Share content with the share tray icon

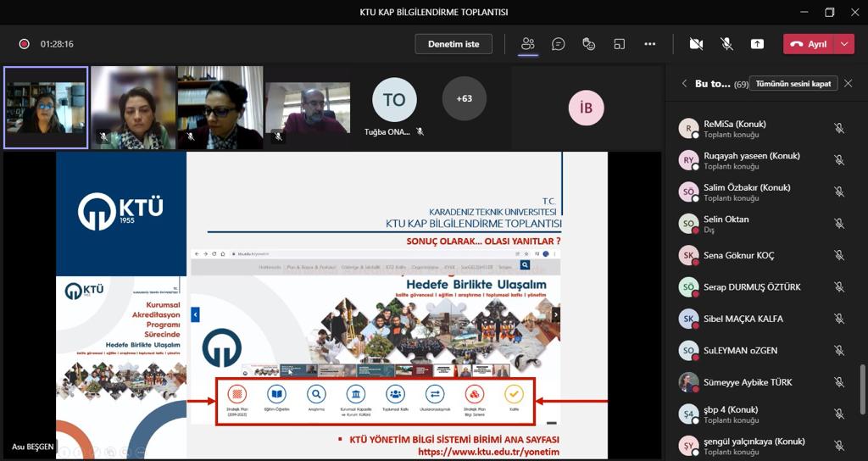pos(757,44)
